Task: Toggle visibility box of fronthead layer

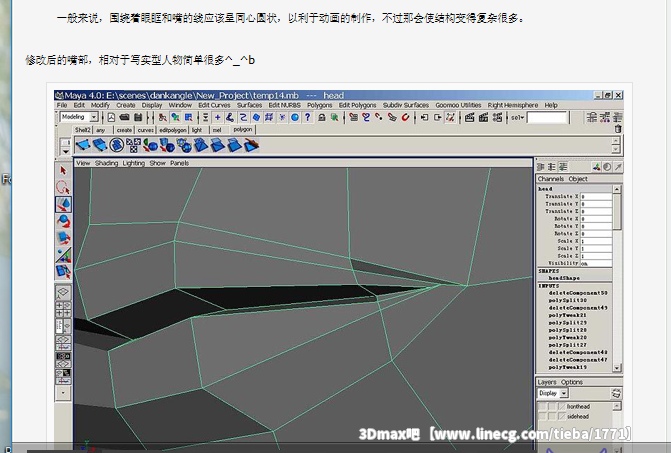Action: tap(543, 407)
